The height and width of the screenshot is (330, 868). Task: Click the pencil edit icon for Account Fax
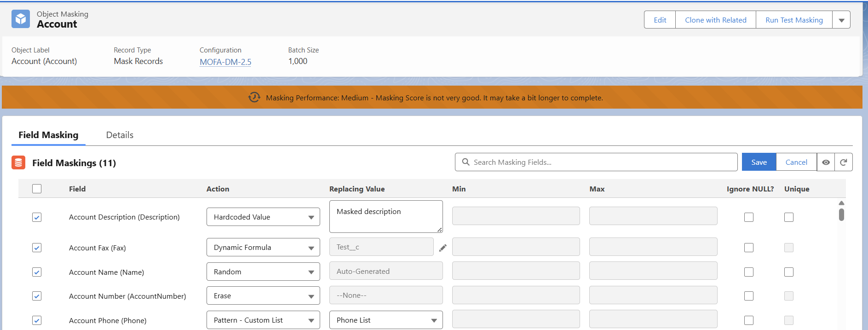443,248
